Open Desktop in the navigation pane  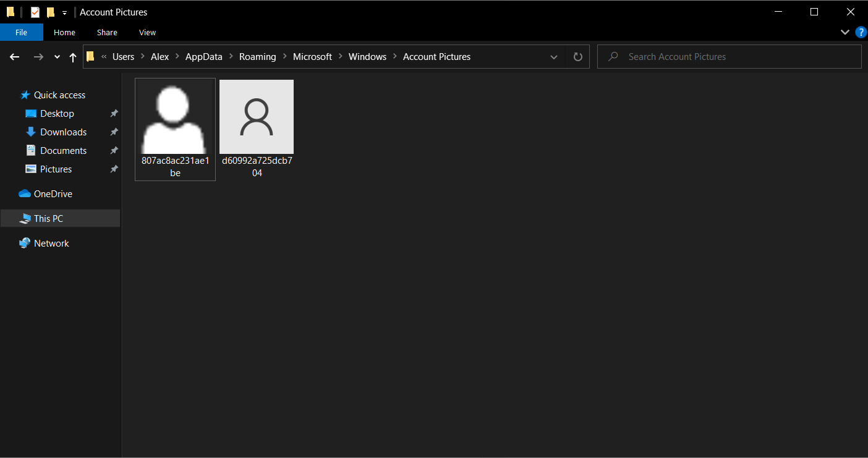click(57, 114)
